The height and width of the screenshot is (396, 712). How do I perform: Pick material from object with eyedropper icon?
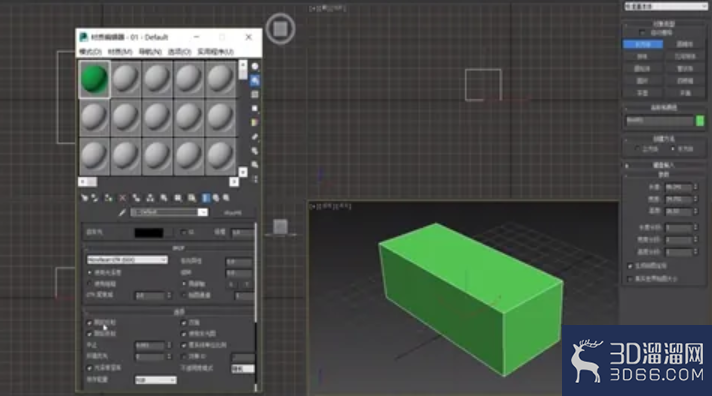pos(122,213)
